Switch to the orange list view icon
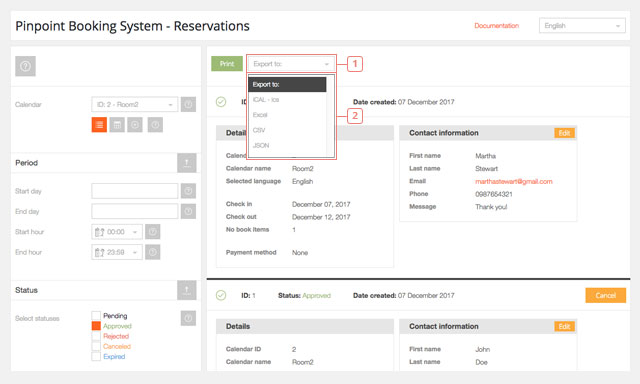The width and height of the screenshot is (640, 384). [99, 125]
